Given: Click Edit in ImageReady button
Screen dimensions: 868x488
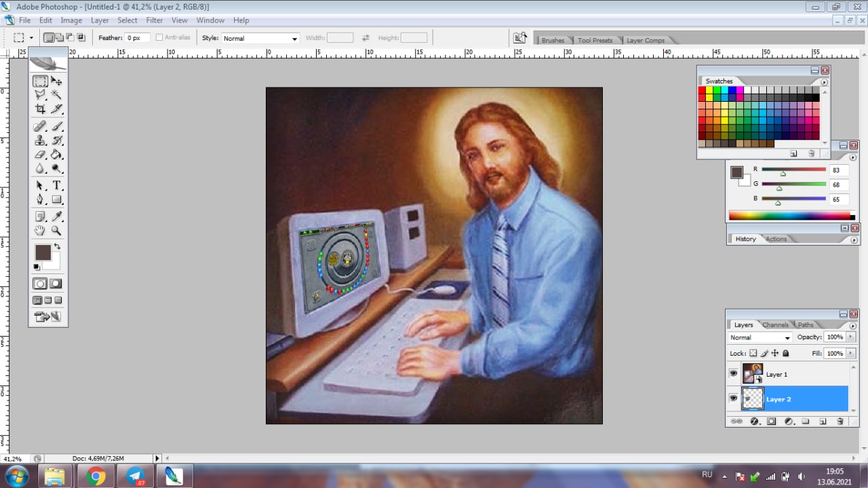Looking at the screenshot, I should 47,316.
